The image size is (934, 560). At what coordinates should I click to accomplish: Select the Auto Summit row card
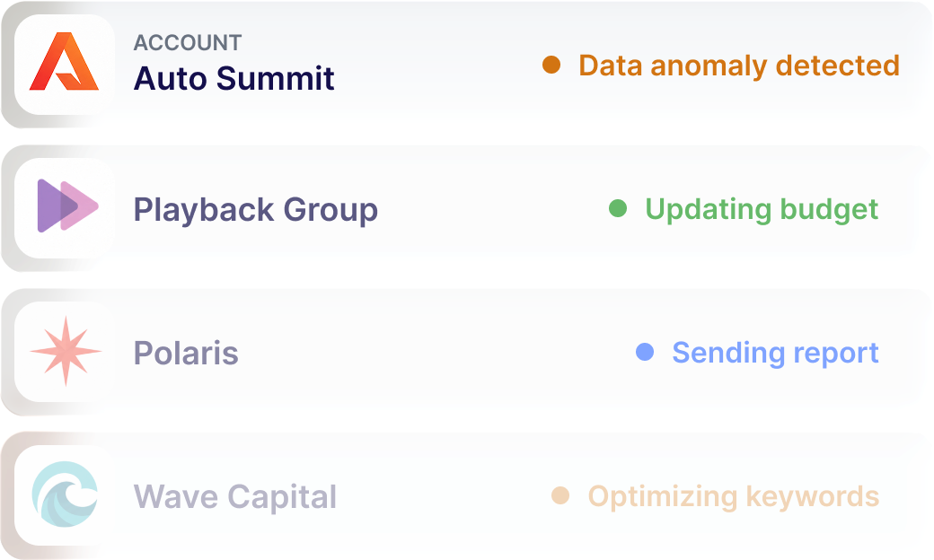pos(467,65)
